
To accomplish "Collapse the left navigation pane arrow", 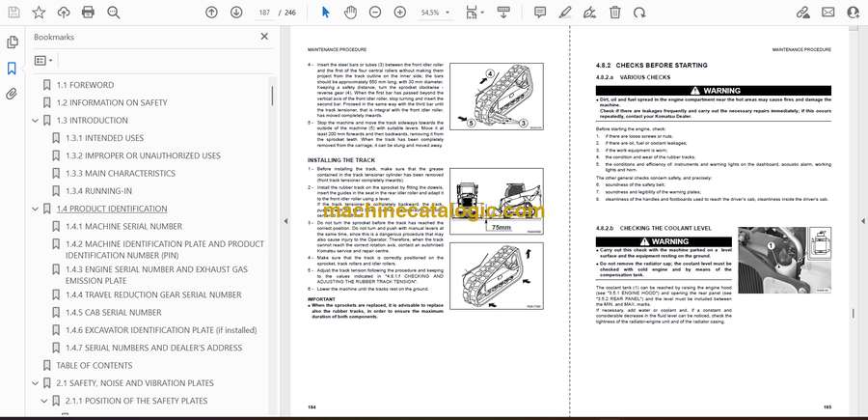I will coord(285,221).
